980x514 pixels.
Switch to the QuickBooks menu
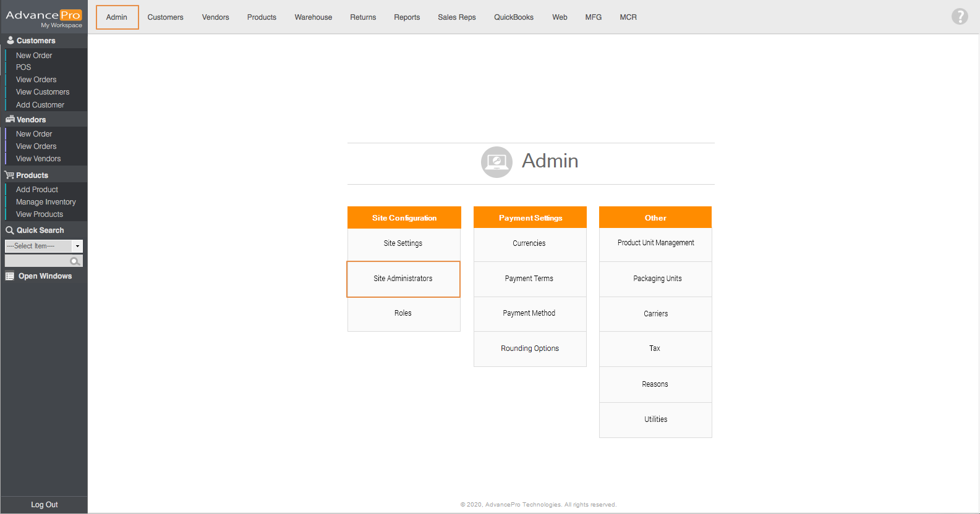pyautogui.click(x=513, y=17)
